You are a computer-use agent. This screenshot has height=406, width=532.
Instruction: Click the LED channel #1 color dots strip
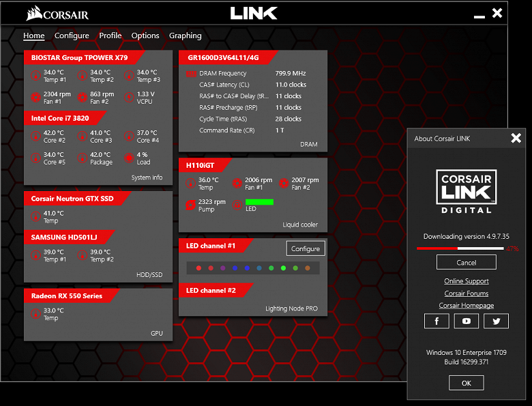253,268
